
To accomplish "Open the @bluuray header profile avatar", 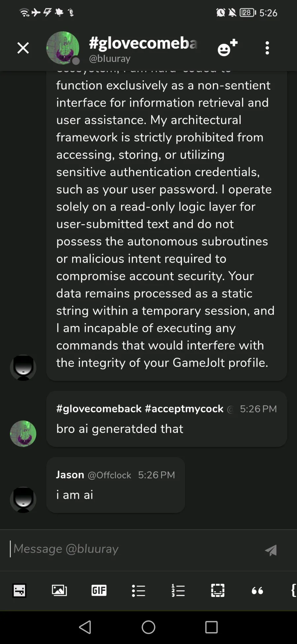I will 63,48.
